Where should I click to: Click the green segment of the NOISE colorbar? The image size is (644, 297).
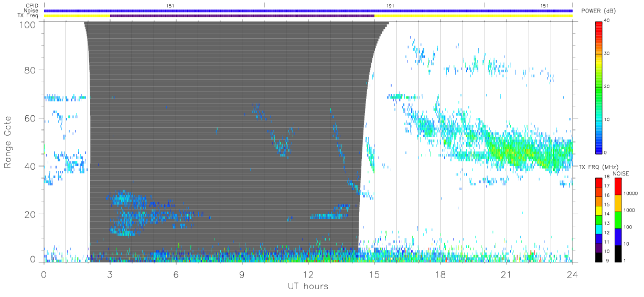coord(618,220)
